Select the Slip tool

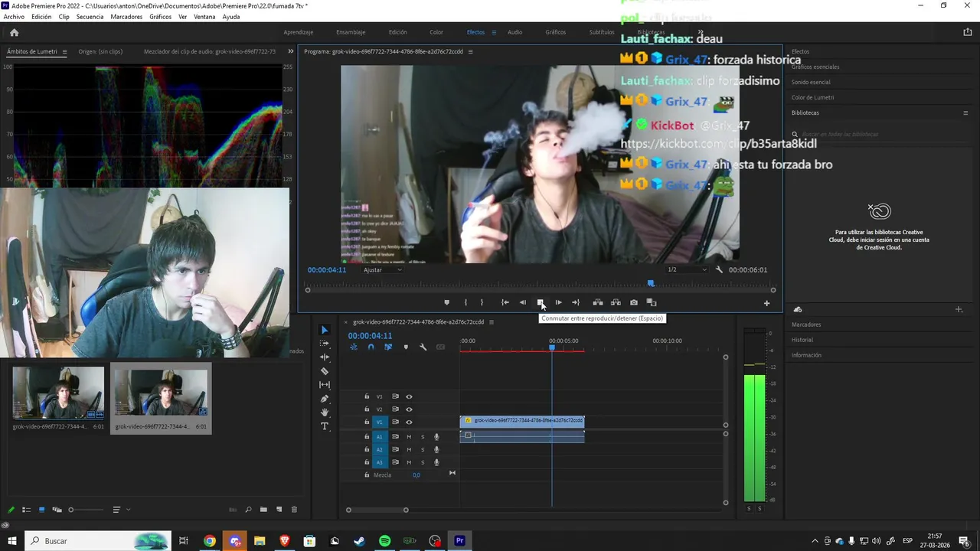[325, 385]
